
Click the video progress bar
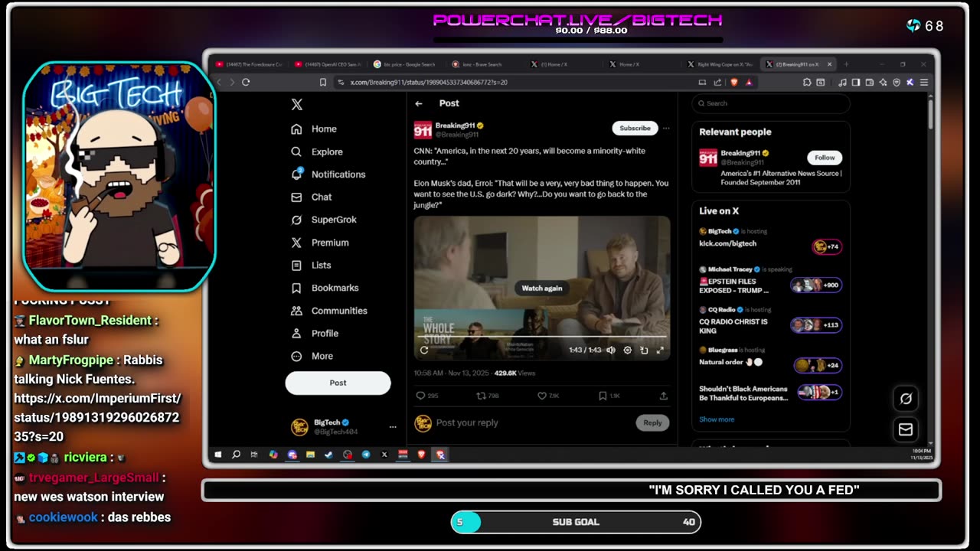tap(542, 337)
